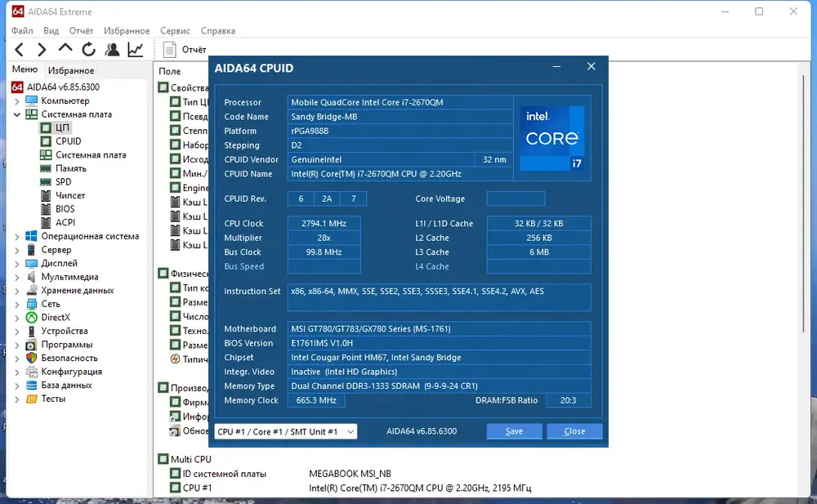Click the Save button in CPUID dialog

(514, 431)
